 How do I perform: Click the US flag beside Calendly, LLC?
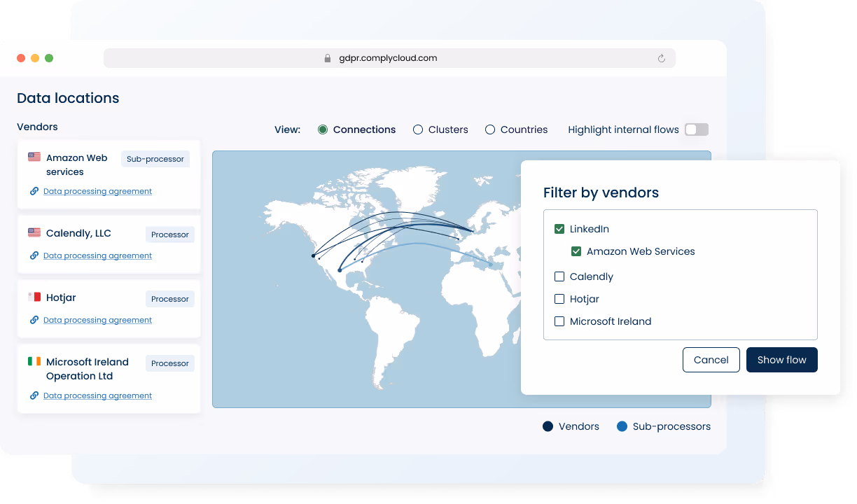pos(34,232)
